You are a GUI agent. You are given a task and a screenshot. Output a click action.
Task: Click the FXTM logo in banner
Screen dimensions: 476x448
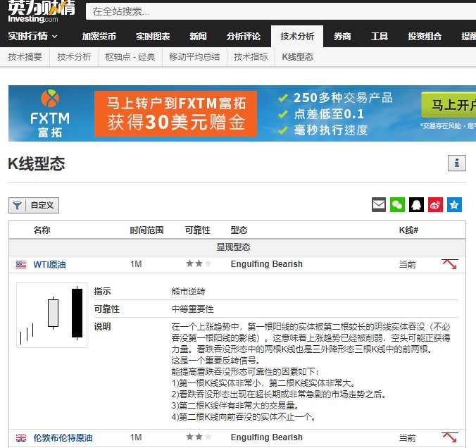pos(50,113)
